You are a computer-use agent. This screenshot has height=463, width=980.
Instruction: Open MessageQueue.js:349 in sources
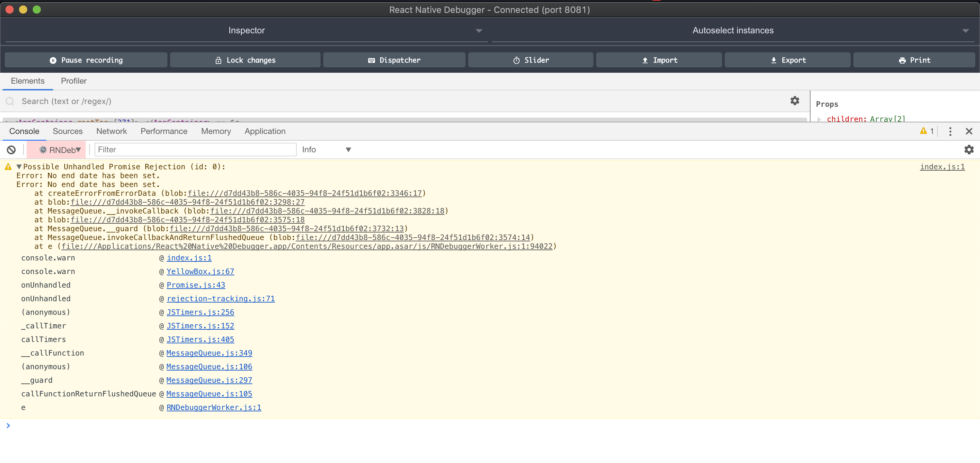click(x=209, y=353)
